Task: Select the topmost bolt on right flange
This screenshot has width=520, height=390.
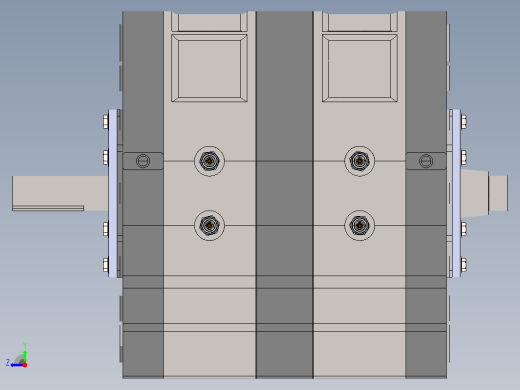Action: point(463,122)
